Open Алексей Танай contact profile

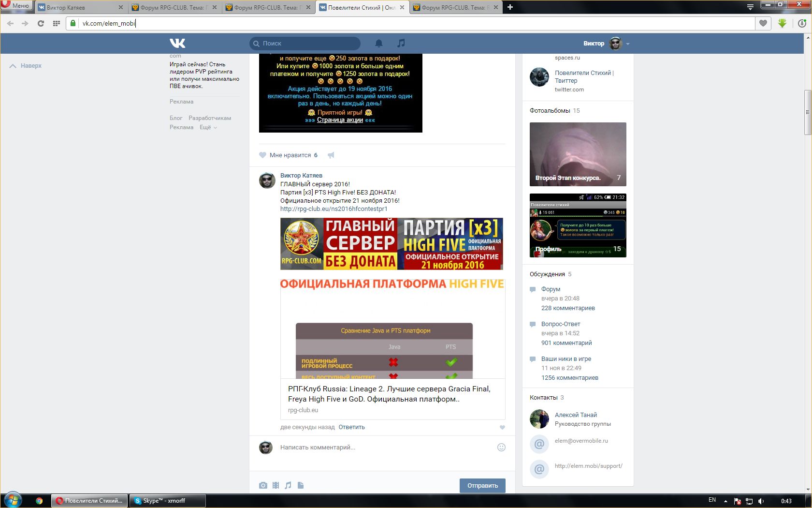[576, 415]
